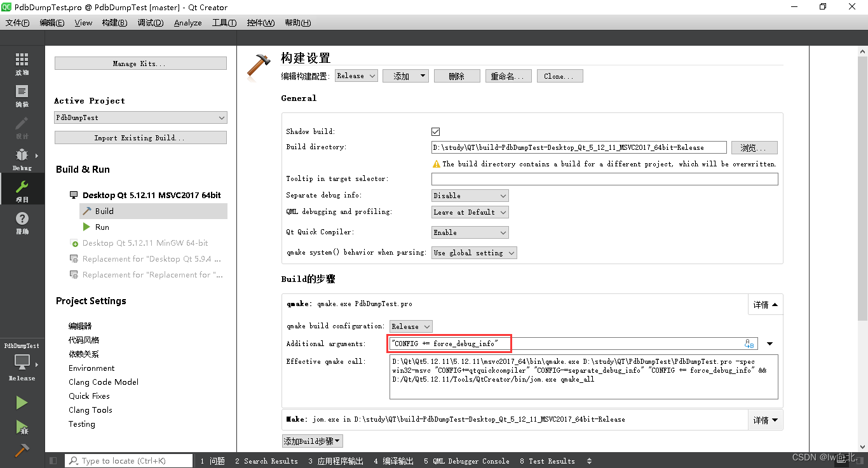
Task: Click Tooltip in target selector field
Action: point(605,179)
